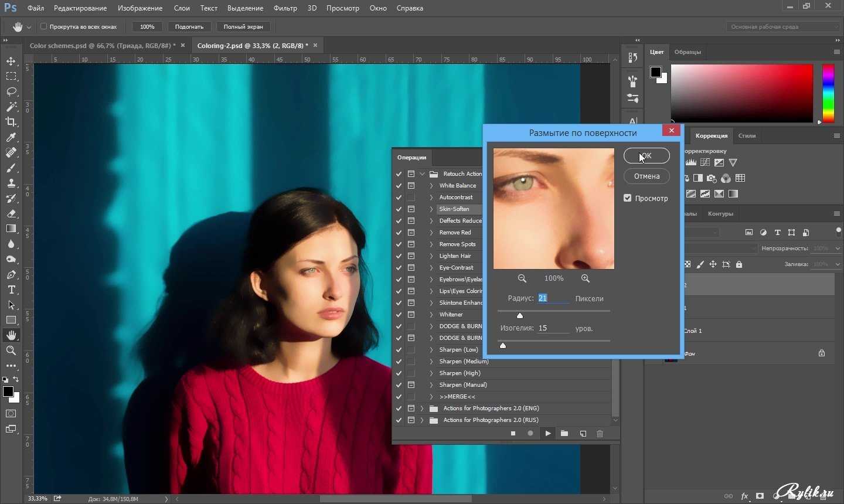
Task: Toggle the Sharpen (High) action checkmark
Action: pyautogui.click(x=399, y=373)
